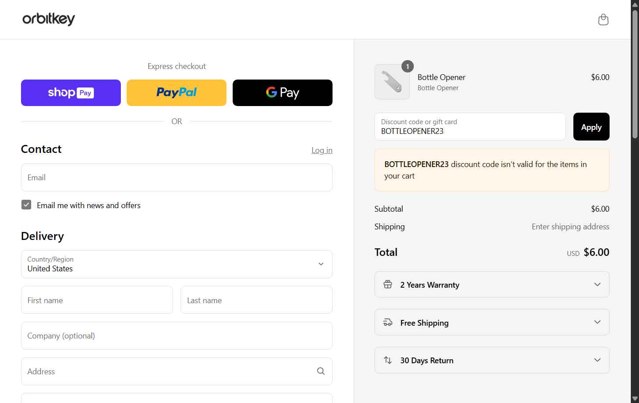Click the gift box icon beside 2 Years Warranty
Screen dimensions: 639x403
pyautogui.click(x=388, y=285)
